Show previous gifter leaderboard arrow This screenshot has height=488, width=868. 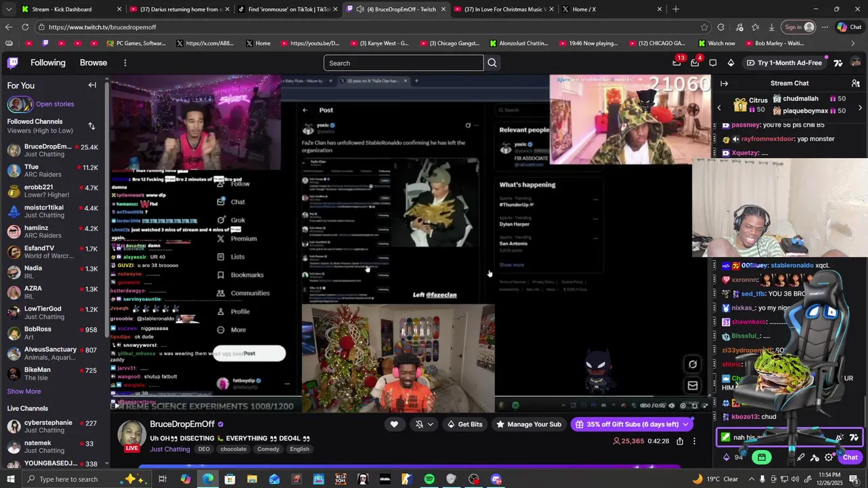coord(719,108)
